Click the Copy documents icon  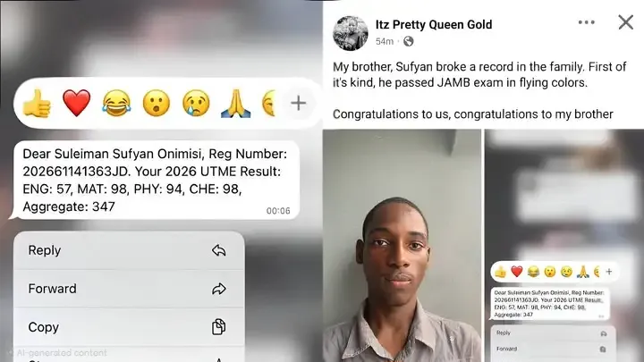pos(218,327)
